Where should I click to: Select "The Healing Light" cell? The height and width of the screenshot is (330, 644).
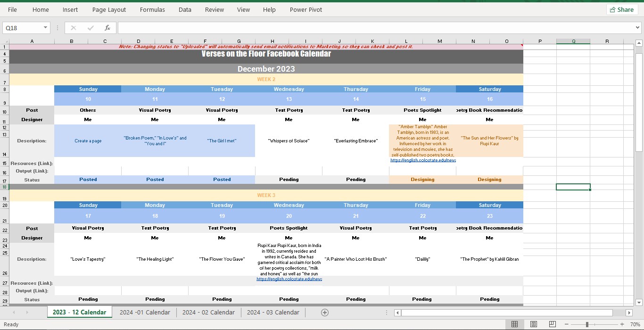point(155,259)
